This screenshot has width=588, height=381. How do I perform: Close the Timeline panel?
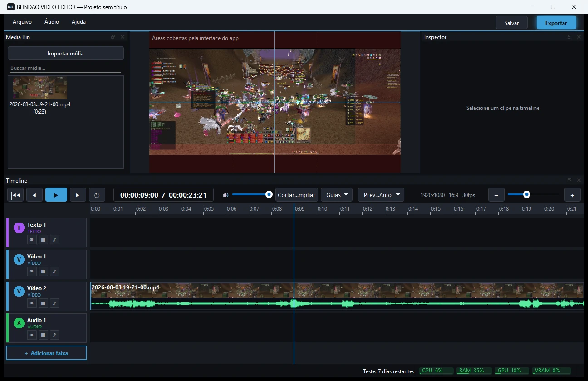point(578,180)
